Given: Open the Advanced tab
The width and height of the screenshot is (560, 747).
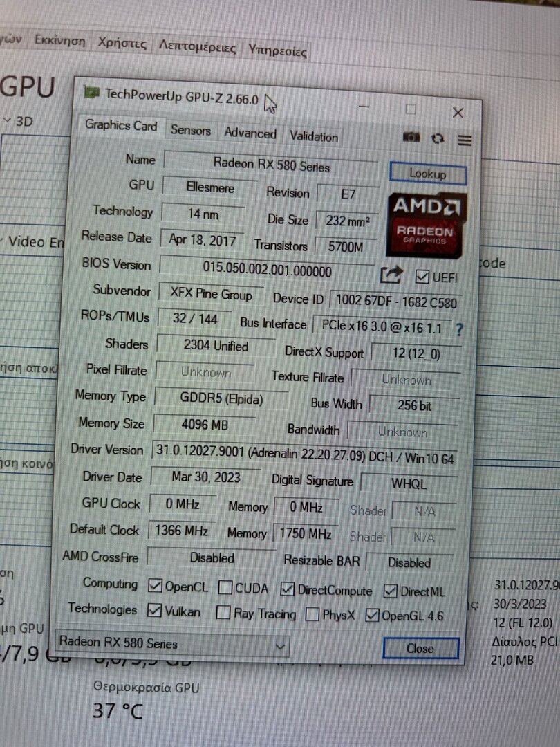Looking at the screenshot, I should pos(250,133).
